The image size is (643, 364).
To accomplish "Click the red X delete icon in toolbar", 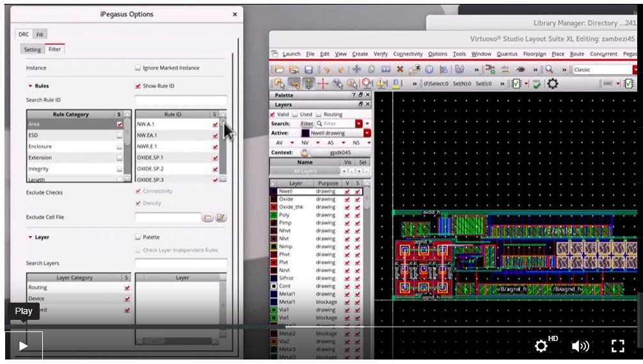I will 400,69.
